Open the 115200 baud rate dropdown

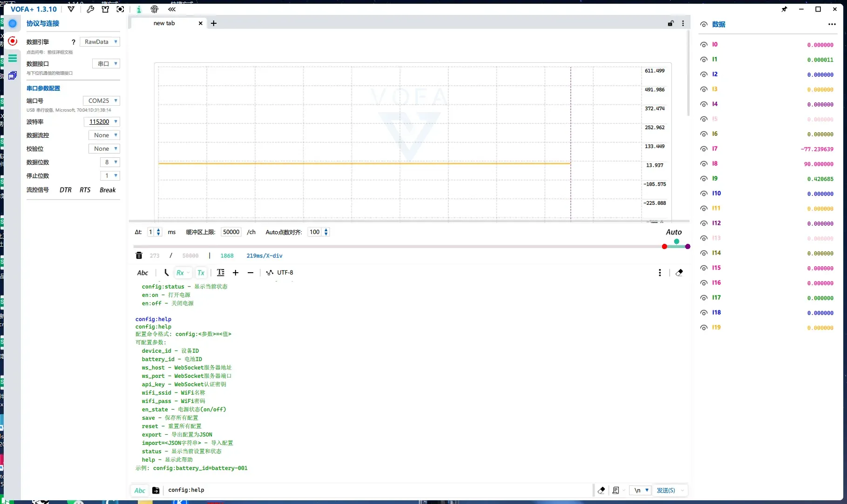tap(102, 122)
